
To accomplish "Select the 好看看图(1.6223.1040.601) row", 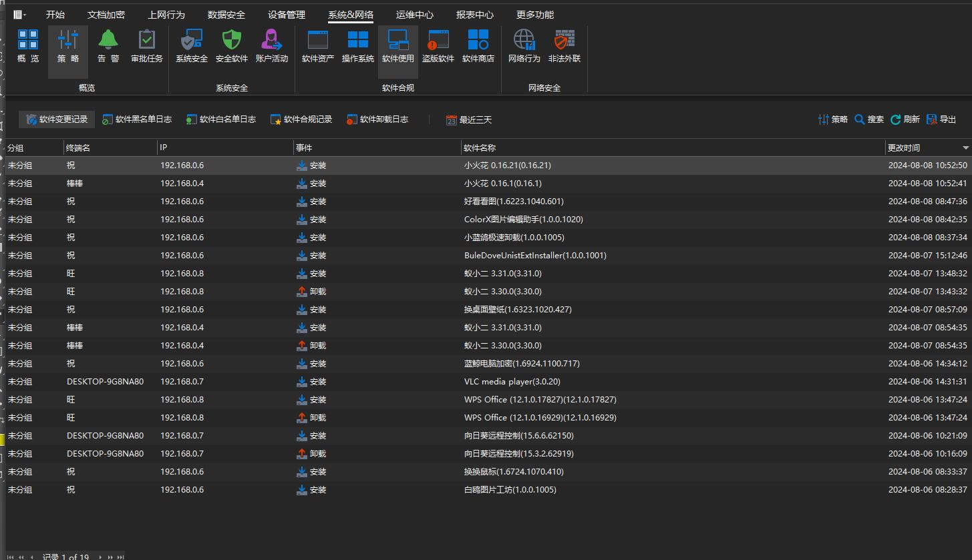I will (x=488, y=202).
